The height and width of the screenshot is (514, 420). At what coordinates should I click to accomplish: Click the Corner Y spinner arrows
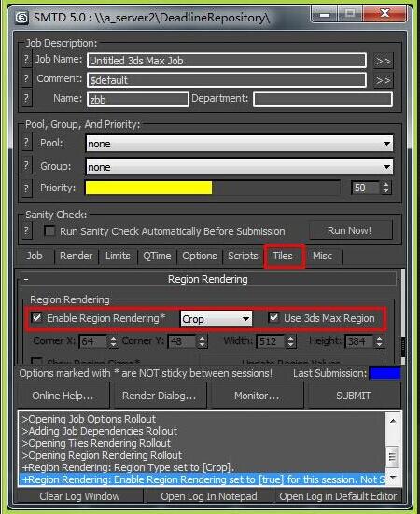[x=202, y=341]
